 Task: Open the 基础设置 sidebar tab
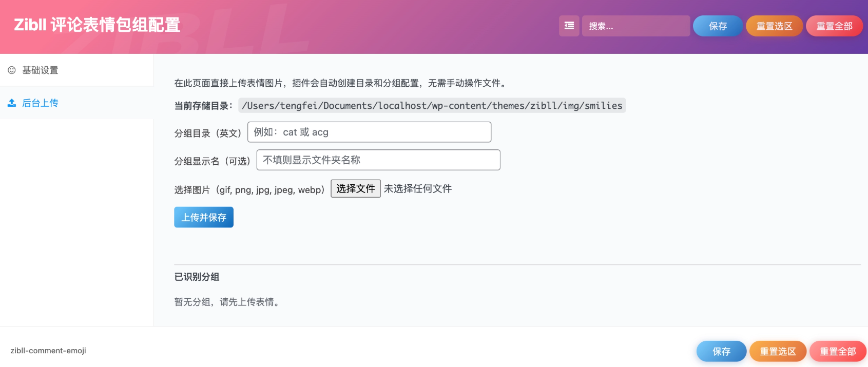coord(40,70)
